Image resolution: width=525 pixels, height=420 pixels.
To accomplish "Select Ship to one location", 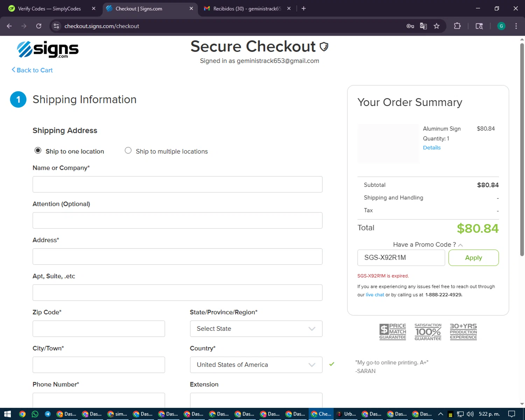I will [38, 150].
